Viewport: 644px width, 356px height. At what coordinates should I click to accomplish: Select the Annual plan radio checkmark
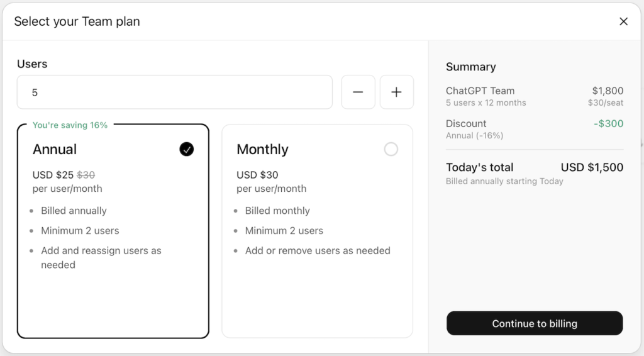tap(186, 149)
